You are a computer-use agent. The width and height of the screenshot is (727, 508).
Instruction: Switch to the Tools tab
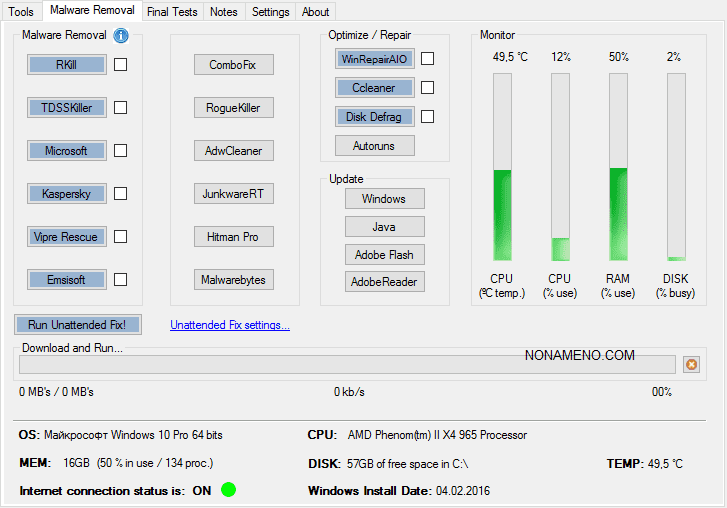point(20,12)
